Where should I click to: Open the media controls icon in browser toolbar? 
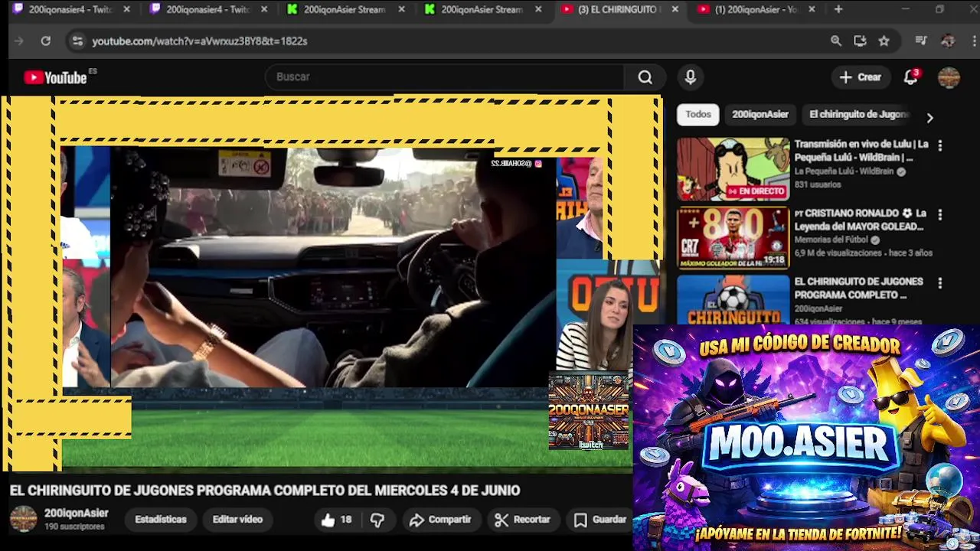click(921, 41)
